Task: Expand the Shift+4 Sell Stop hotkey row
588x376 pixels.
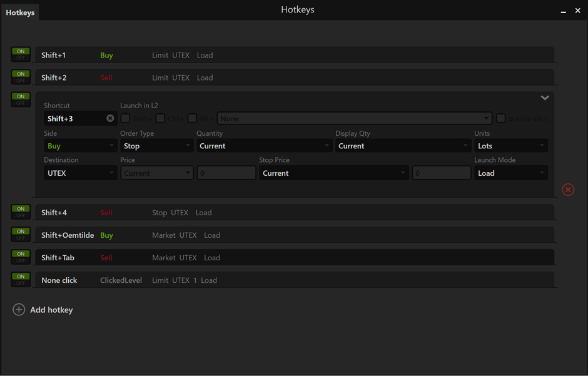Action: click(294, 213)
